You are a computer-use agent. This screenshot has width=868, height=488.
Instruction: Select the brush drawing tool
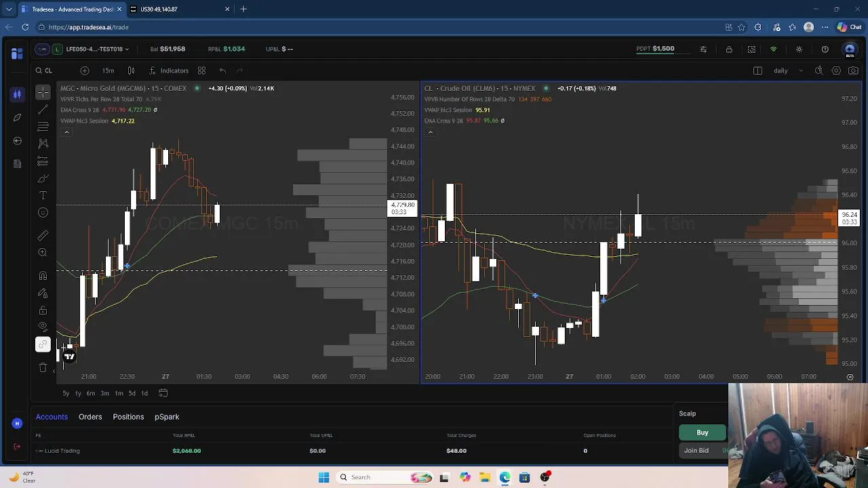[x=43, y=178]
